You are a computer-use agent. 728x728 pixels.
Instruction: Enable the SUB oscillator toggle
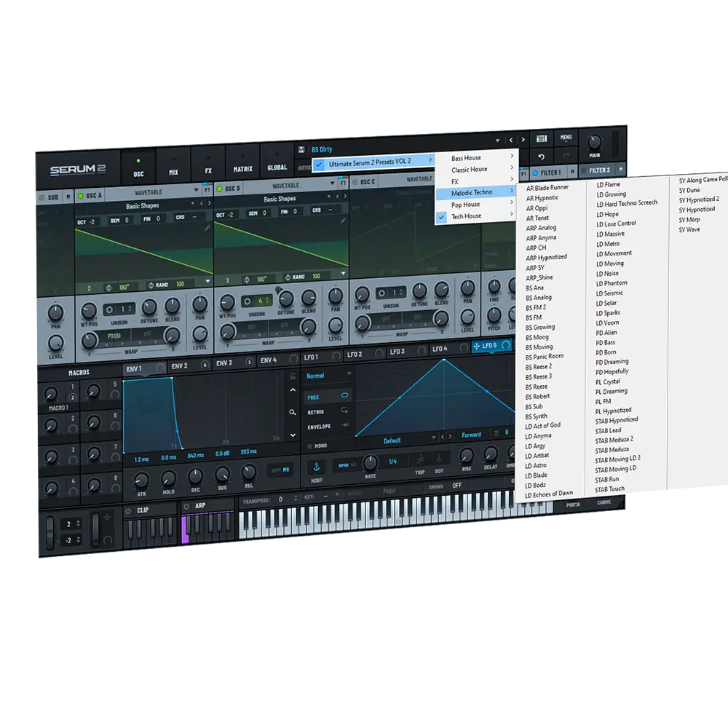pyautogui.click(x=41, y=198)
